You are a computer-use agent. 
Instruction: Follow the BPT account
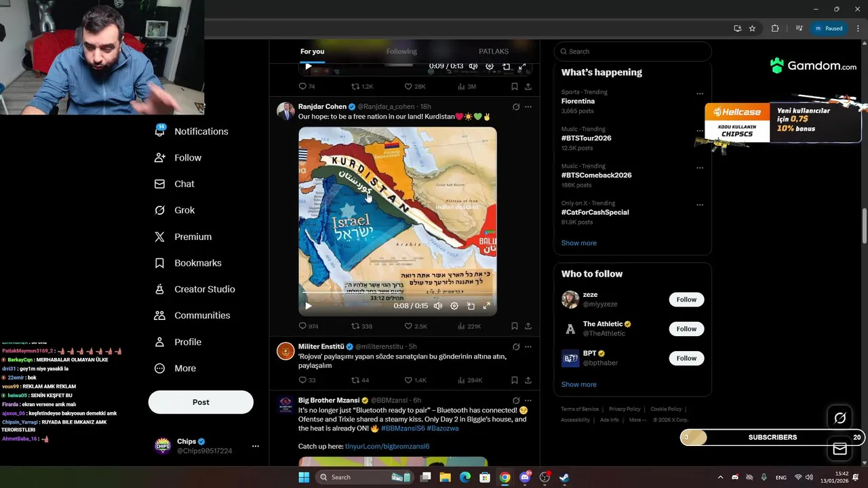686,358
